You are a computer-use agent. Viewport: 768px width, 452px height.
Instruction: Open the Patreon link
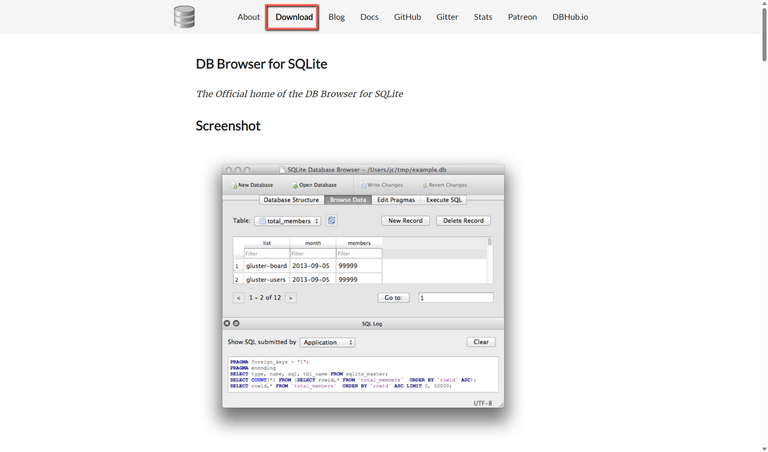[x=522, y=17]
